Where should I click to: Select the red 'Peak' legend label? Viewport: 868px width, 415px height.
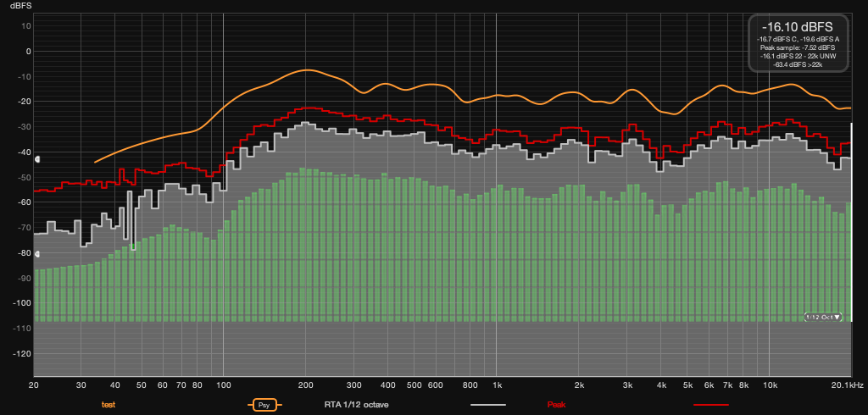(x=556, y=405)
